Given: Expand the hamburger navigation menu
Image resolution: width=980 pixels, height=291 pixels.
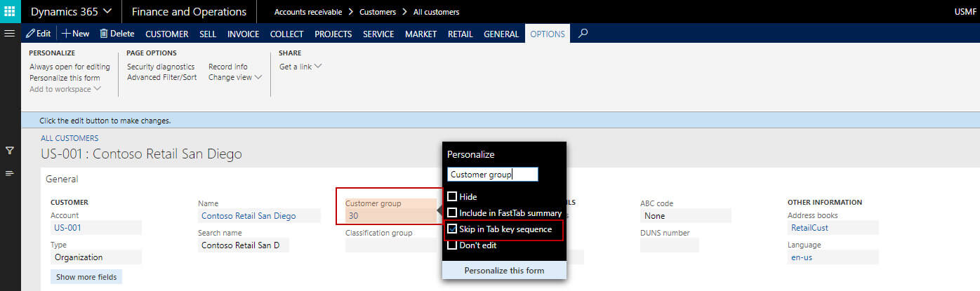Looking at the screenshot, I should coord(10,34).
